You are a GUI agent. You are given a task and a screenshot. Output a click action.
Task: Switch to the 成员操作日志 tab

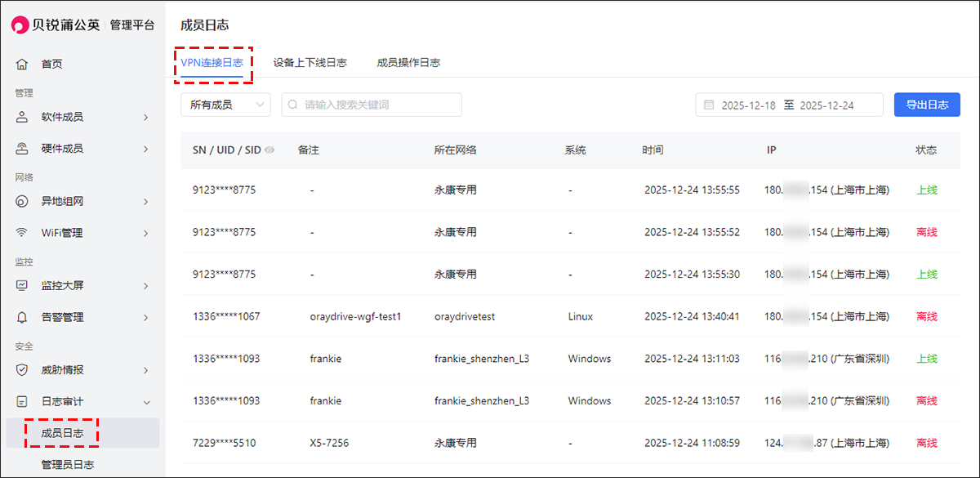(x=408, y=63)
